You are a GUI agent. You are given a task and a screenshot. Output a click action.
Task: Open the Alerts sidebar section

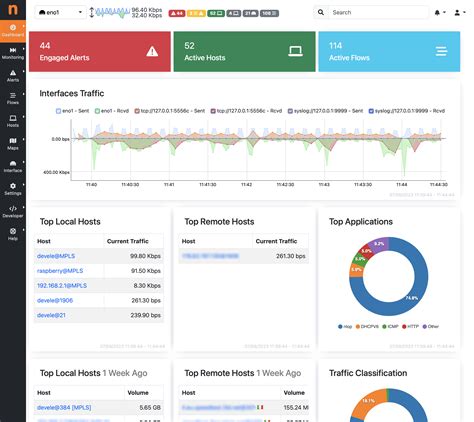click(13, 76)
